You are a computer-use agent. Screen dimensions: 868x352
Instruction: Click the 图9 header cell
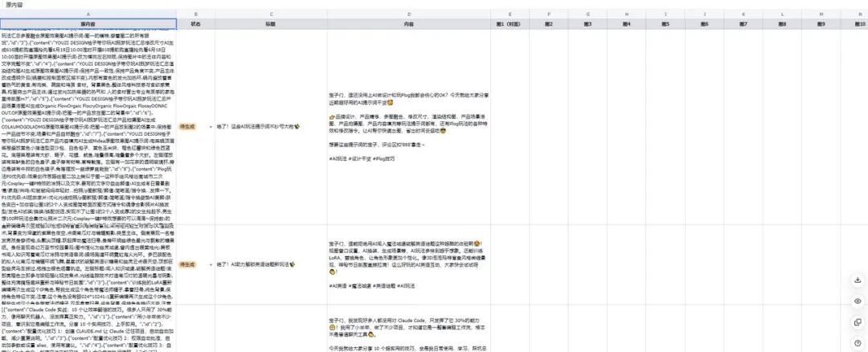821,24
